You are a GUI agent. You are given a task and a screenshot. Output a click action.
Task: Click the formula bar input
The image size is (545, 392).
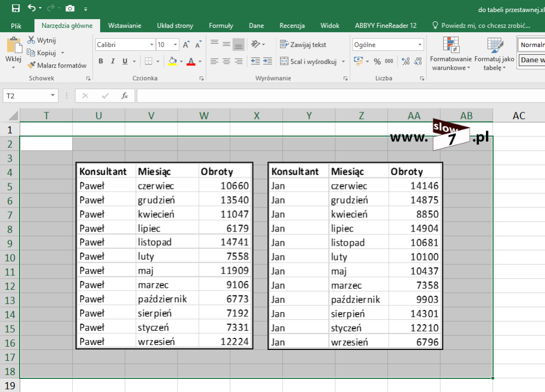(341, 96)
